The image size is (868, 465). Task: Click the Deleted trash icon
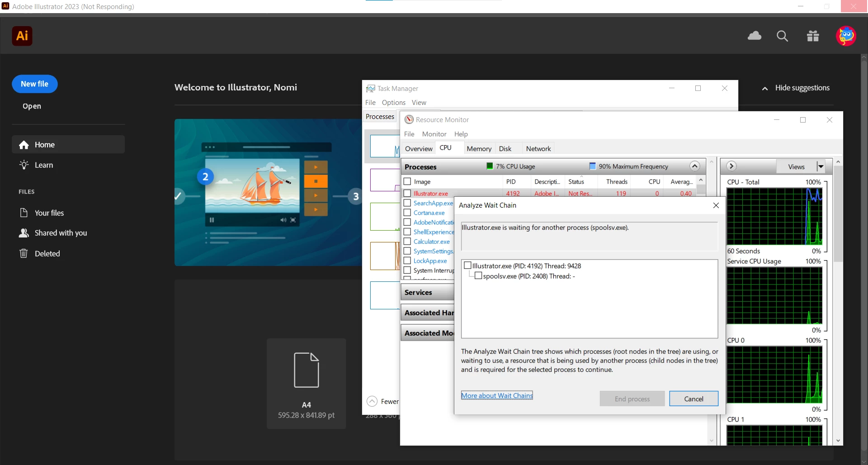tap(24, 253)
